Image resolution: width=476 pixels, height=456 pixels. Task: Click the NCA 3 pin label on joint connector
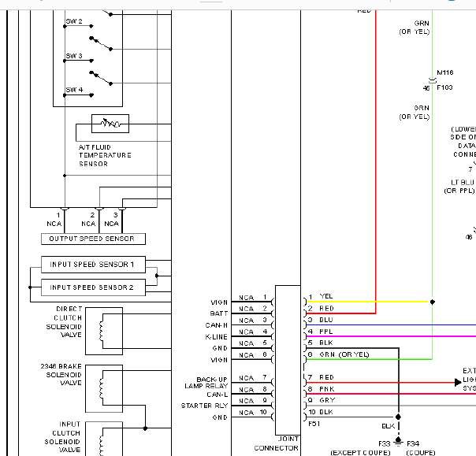(253, 321)
